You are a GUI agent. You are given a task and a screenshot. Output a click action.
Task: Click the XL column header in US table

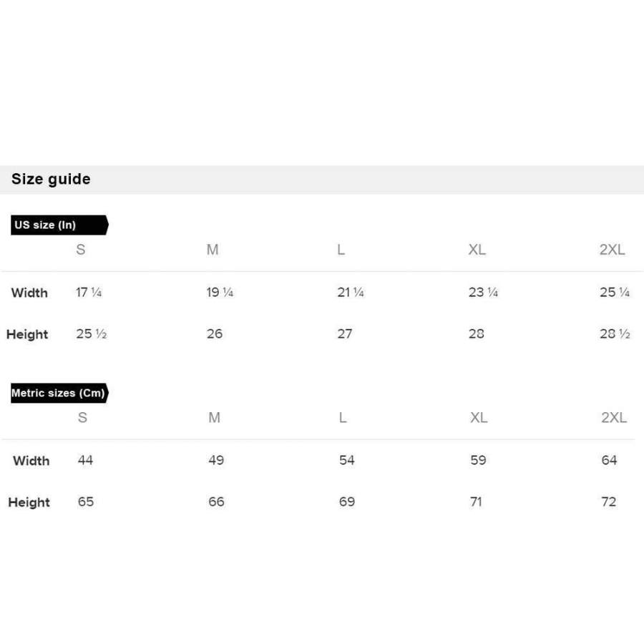(x=477, y=250)
